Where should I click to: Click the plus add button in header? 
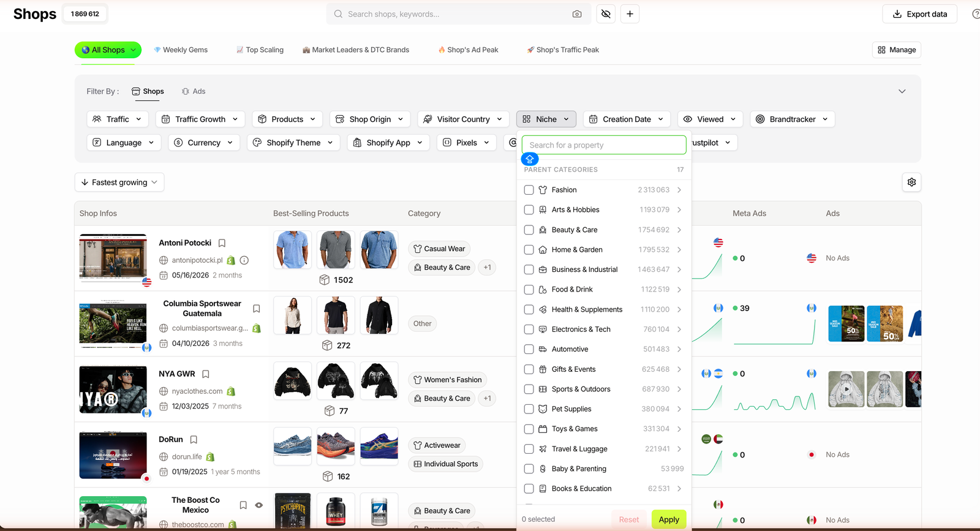(630, 14)
